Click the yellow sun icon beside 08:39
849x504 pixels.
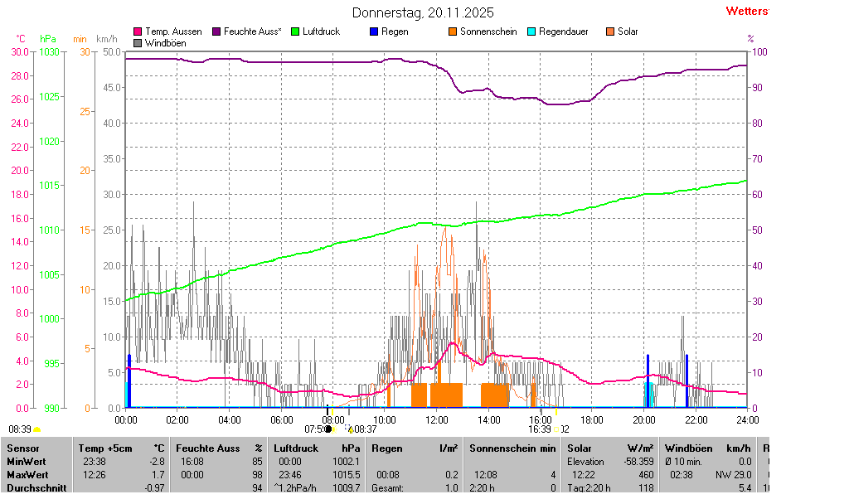(x=37, y=429)
